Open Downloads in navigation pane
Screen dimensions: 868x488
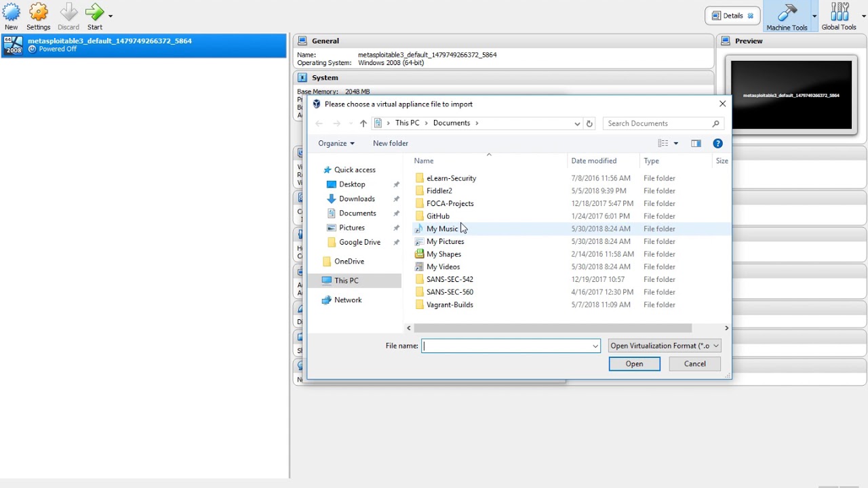(x=357, y=199)
